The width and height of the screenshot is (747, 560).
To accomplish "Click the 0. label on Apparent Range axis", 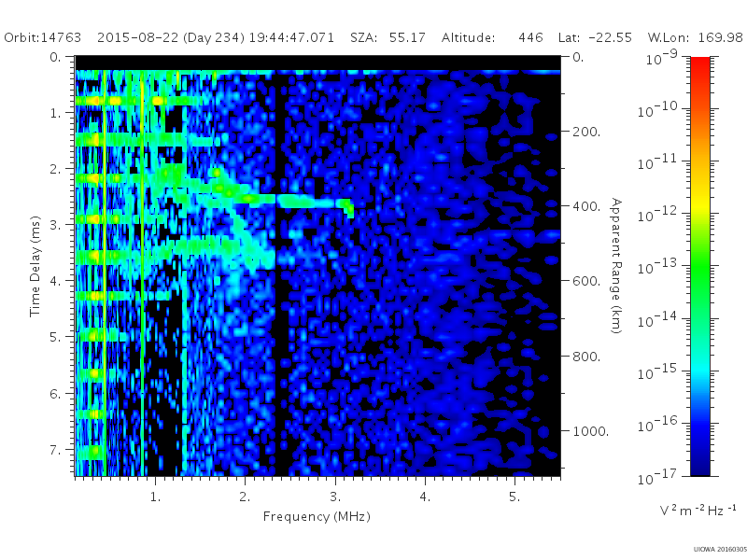I will click(x=578, y=57).
